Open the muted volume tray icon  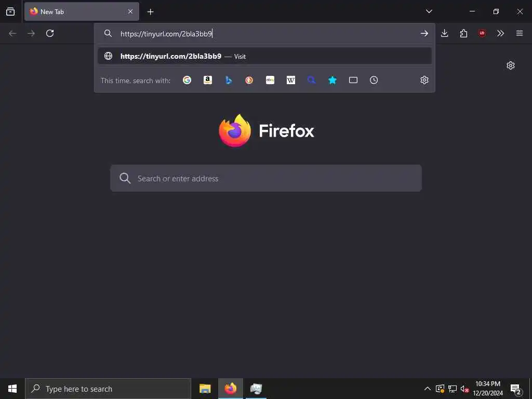[x=464, y=389]
